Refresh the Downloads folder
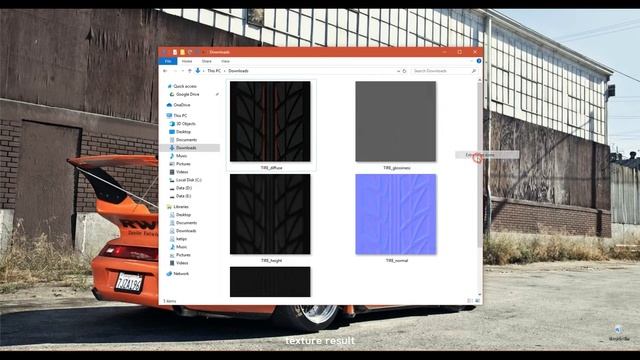The image size is (640, 360). pos(404,71)
